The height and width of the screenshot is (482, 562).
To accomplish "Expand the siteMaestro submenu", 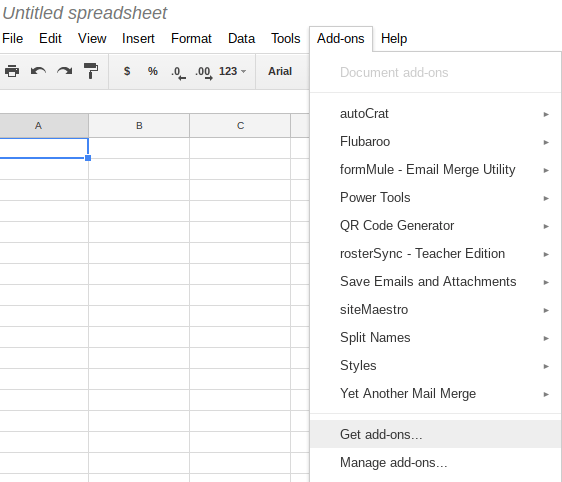I will 435,310.
